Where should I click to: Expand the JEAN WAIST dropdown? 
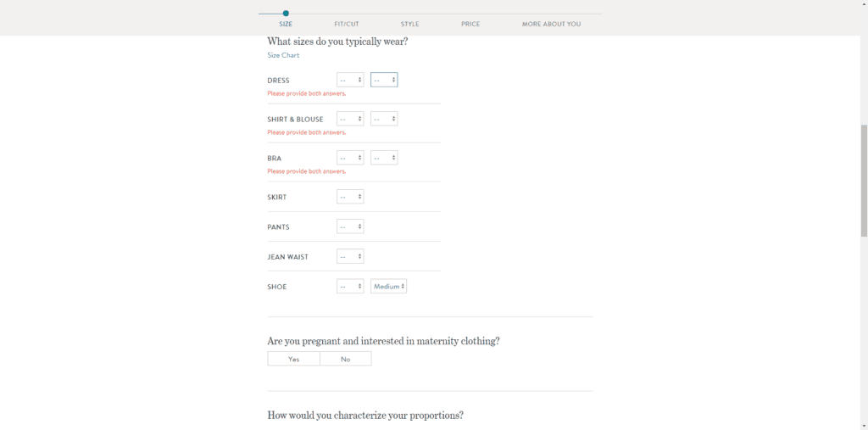click(x=350, y=257)
